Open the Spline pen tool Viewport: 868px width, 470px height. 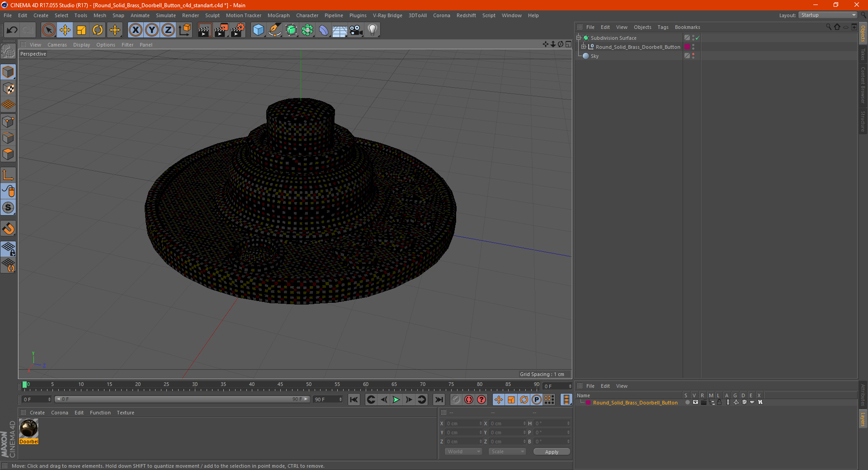(274, 30)
